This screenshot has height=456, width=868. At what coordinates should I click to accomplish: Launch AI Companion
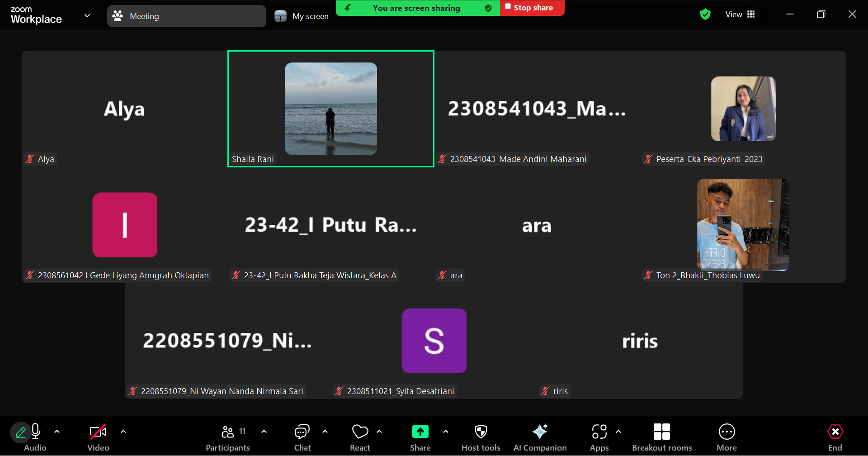tap(540, 437)
